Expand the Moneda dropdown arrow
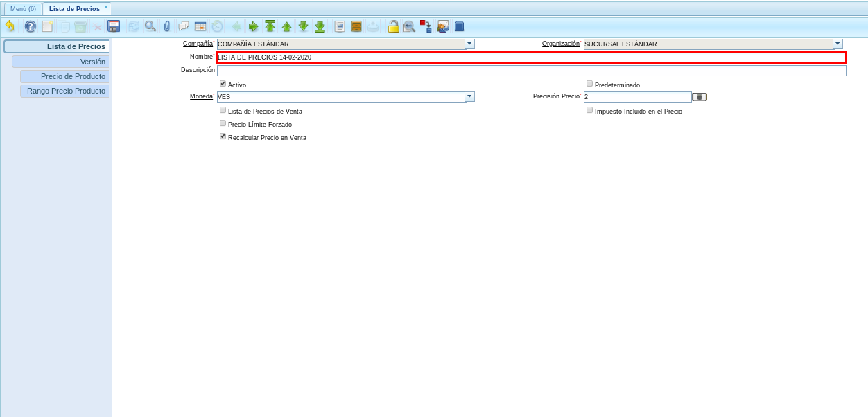Image resolution: width=868 pixels, height=417 pixels. (470, 96)
